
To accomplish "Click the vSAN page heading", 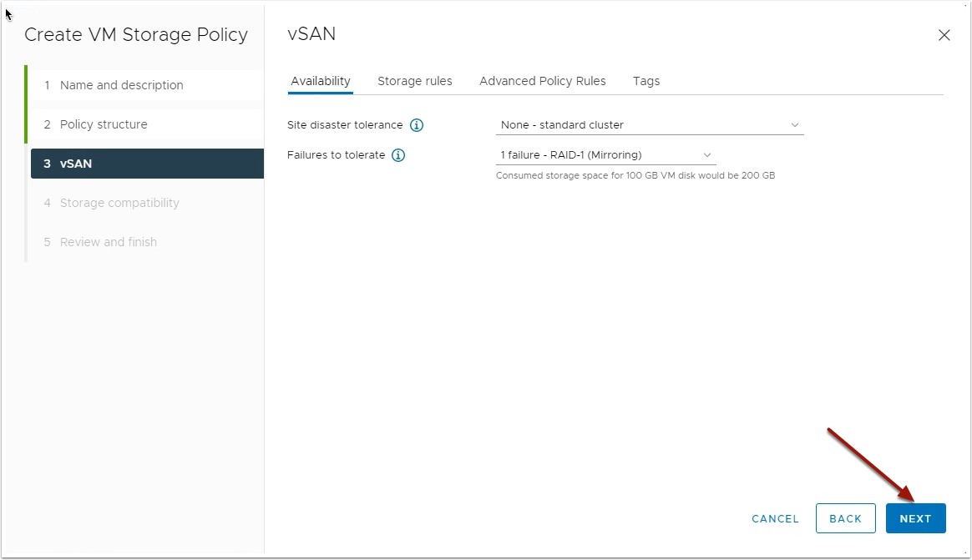I will coord(311,33).
